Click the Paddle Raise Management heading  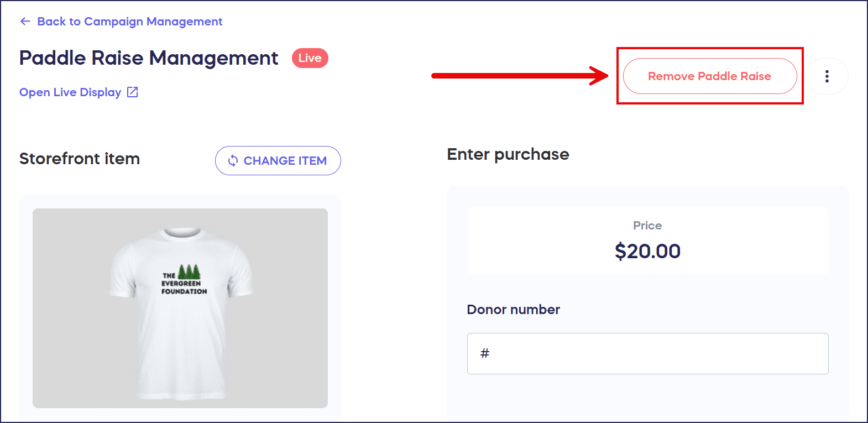(149, 58)
